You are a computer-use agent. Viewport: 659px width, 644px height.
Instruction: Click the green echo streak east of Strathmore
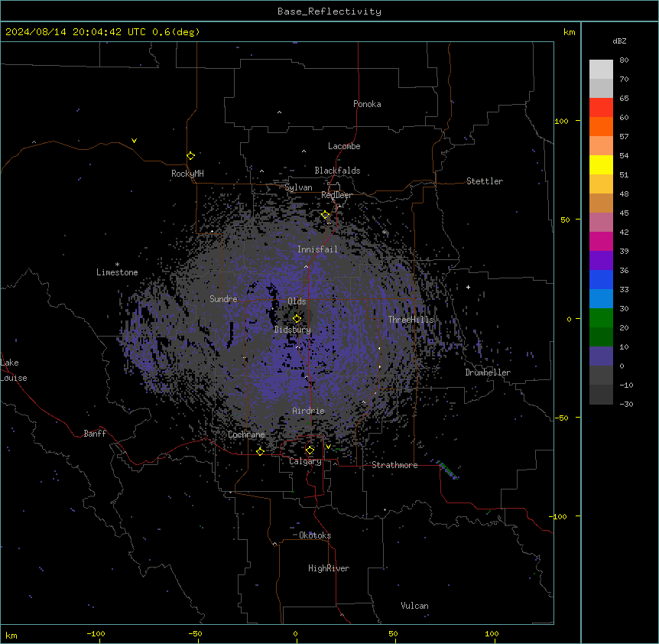tap(447, 470)
